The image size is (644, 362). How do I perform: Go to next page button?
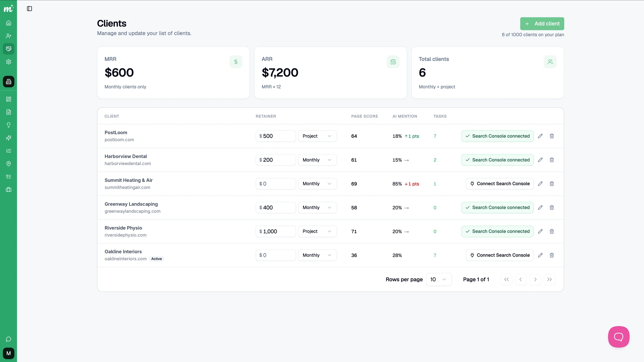[x=535, y=280]
